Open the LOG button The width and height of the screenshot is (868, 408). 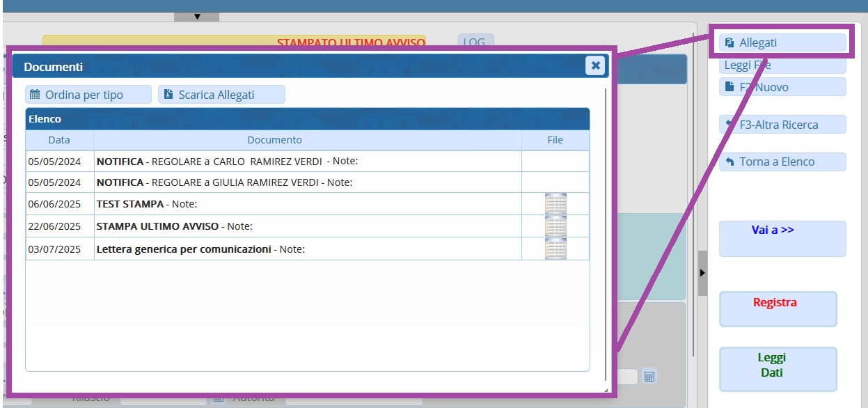(475, 42)
